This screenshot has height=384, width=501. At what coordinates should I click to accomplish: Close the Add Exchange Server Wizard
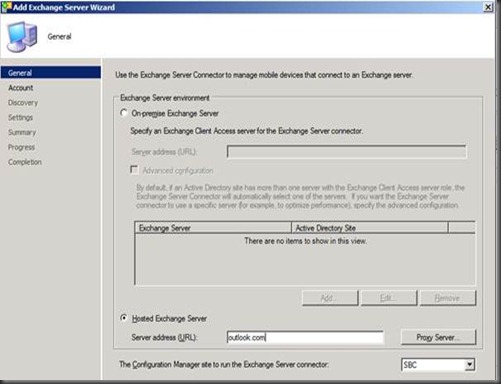click(488, 7)
